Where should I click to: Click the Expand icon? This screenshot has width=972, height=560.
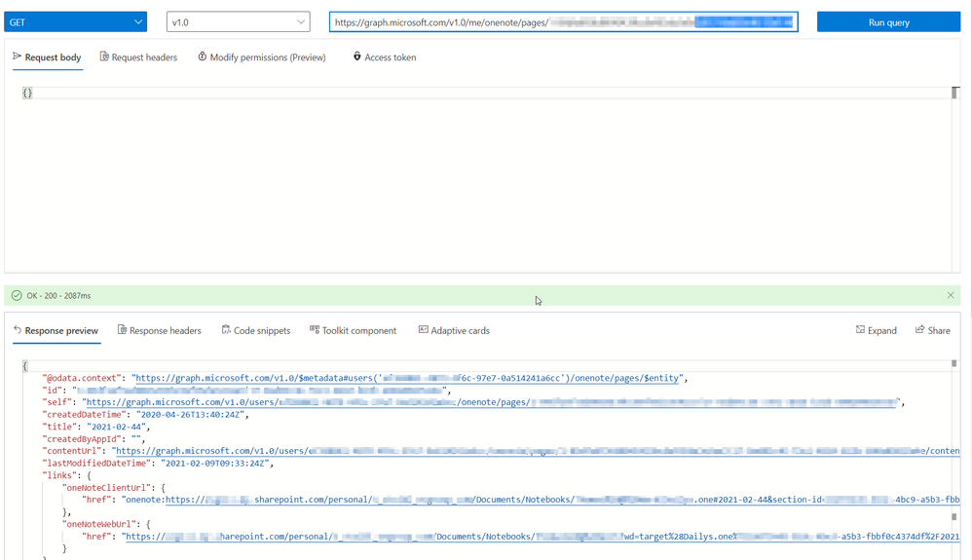click(x=860, y=330)
